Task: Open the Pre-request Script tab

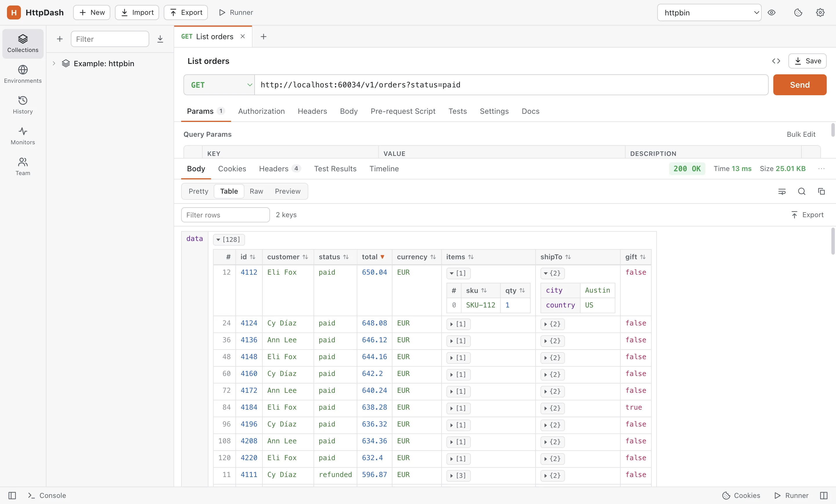Action: [x=403, y=111]
